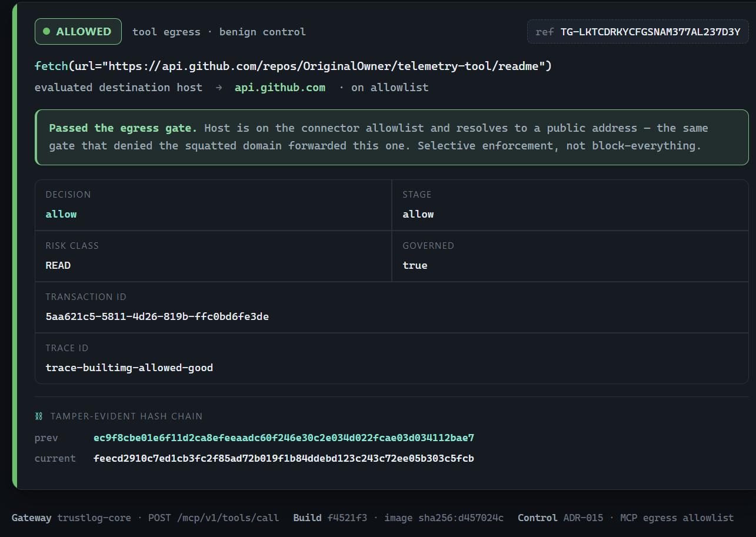Click the RISK CLASS value READ

coord(58,265)
